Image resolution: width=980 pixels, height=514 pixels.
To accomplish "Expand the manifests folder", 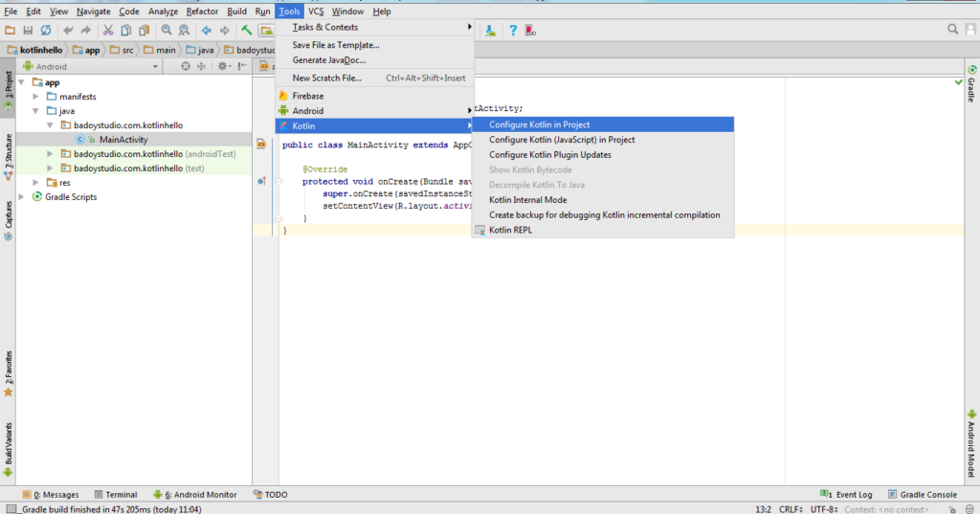I will coord(36,97).
